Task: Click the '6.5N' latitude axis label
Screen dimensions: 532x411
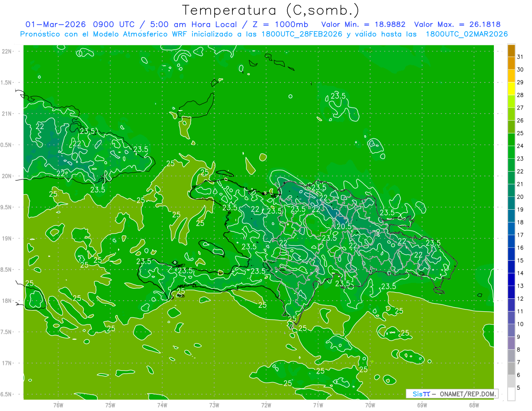Action: 7,394
